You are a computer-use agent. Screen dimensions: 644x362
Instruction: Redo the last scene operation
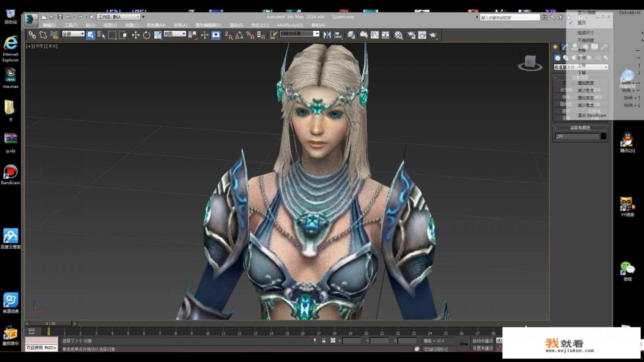coord(80,17)
